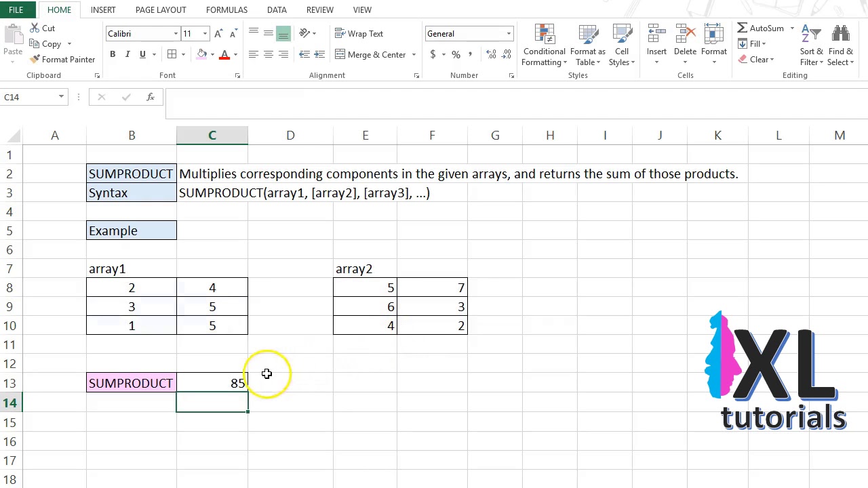Align text left
The height and width of the screenshot is (488, 868).
253,54
